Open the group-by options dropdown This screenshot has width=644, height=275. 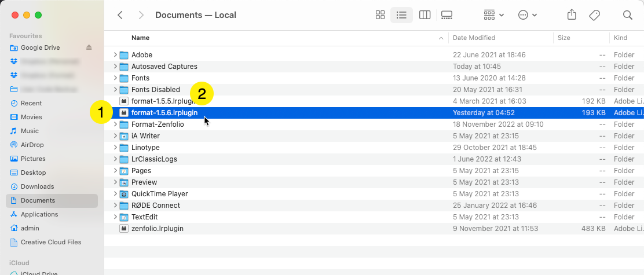point(493,15)
